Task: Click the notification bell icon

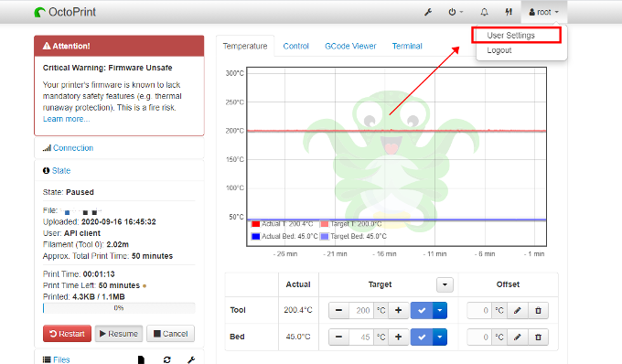Action: coord(484,12)
